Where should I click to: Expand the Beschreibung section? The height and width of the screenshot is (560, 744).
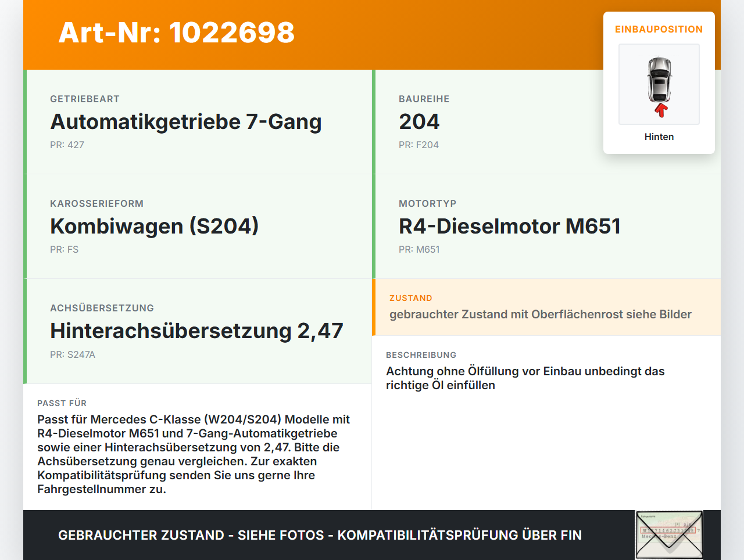coord(525,371)
